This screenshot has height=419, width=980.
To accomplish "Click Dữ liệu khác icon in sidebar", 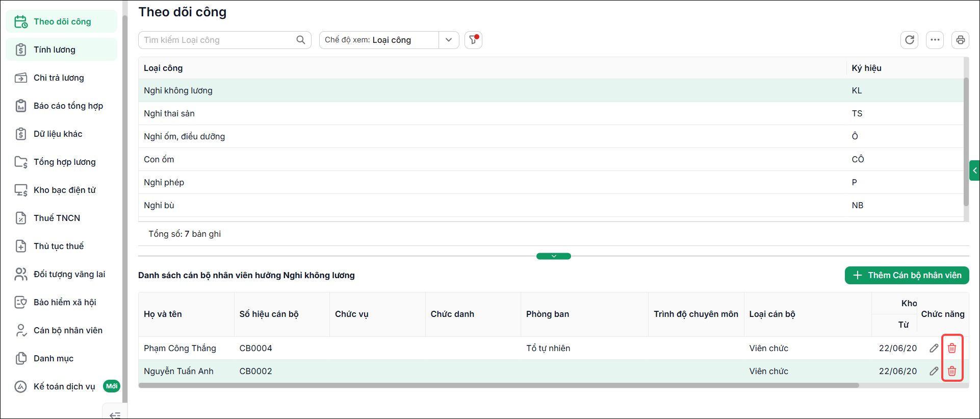I will [21, 134].
